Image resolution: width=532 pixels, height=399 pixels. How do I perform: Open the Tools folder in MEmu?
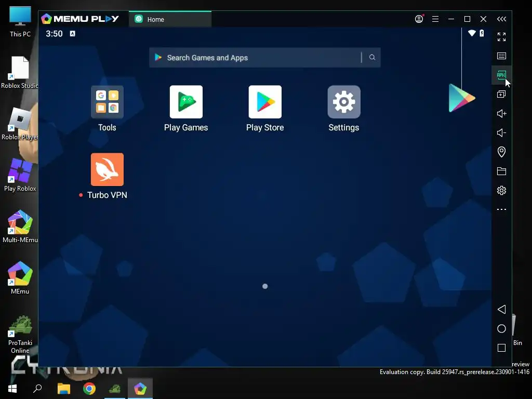pos(107,102)
